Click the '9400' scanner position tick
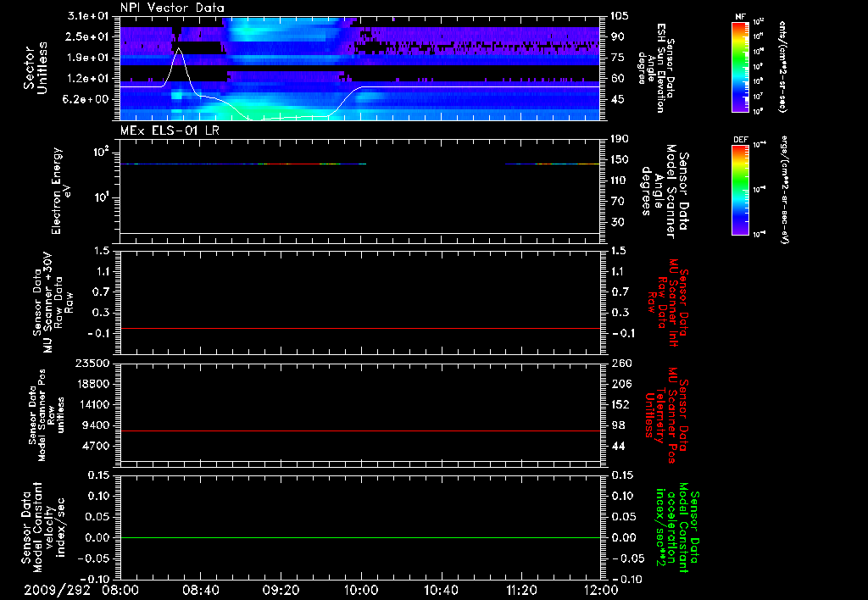 [95, 425]
